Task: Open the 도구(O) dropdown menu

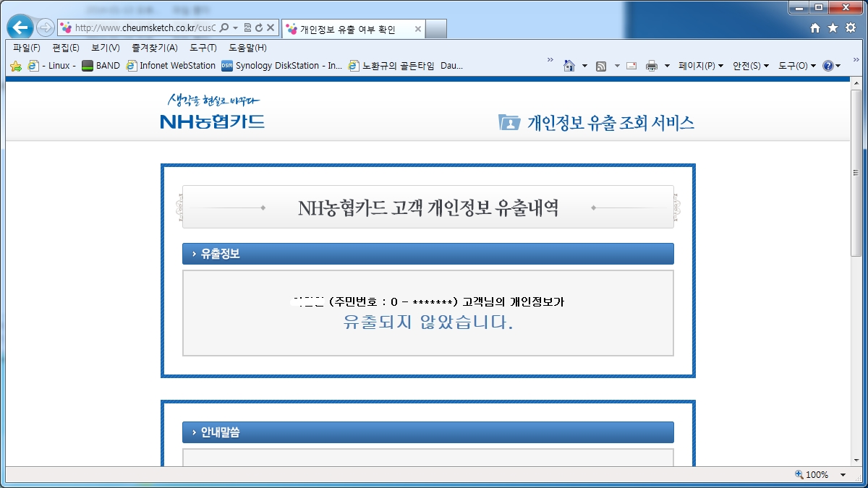Action: 797,66
